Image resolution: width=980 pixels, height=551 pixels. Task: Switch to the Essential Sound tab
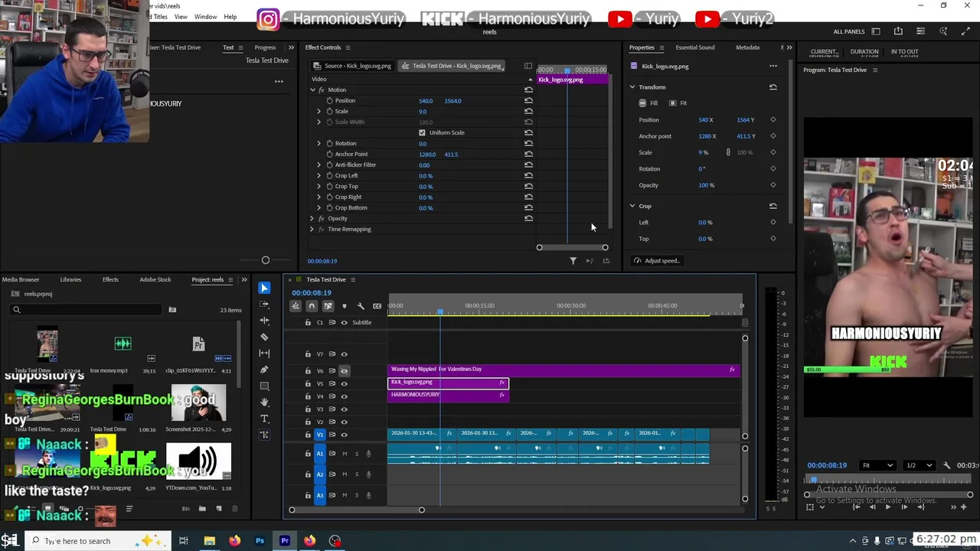(694, 47)
